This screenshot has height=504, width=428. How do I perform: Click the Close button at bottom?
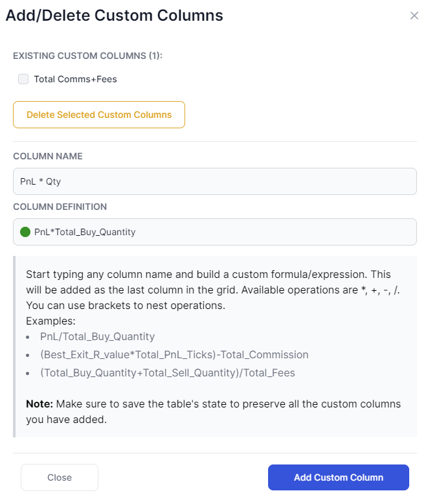tap(60, 477)
